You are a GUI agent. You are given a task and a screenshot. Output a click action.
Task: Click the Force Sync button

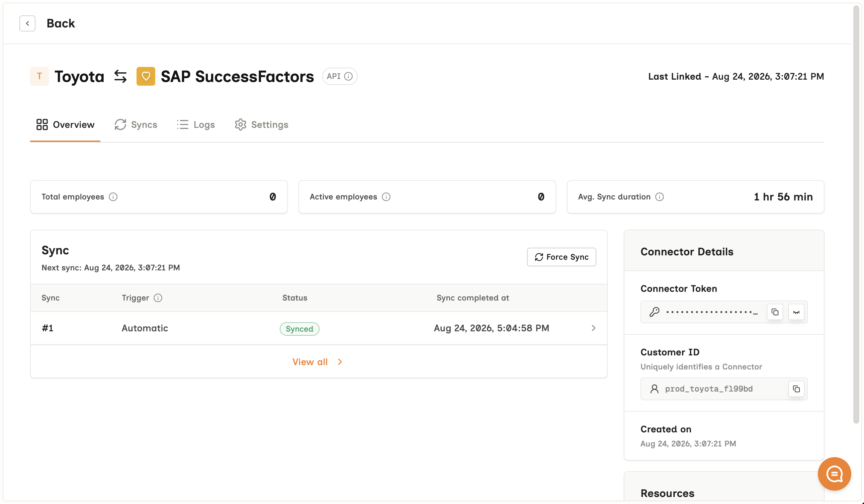[x=561, y=257]
